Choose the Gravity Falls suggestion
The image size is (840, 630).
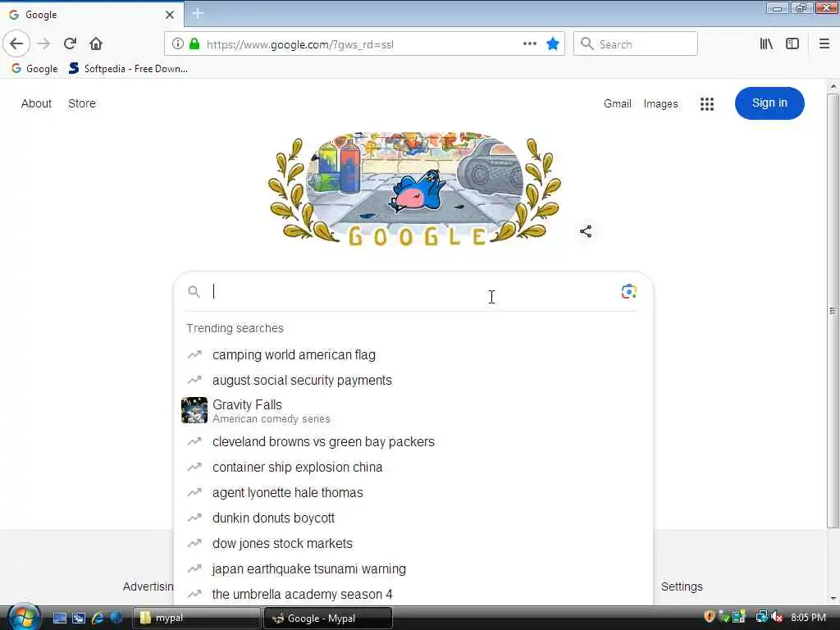[413, 411]
